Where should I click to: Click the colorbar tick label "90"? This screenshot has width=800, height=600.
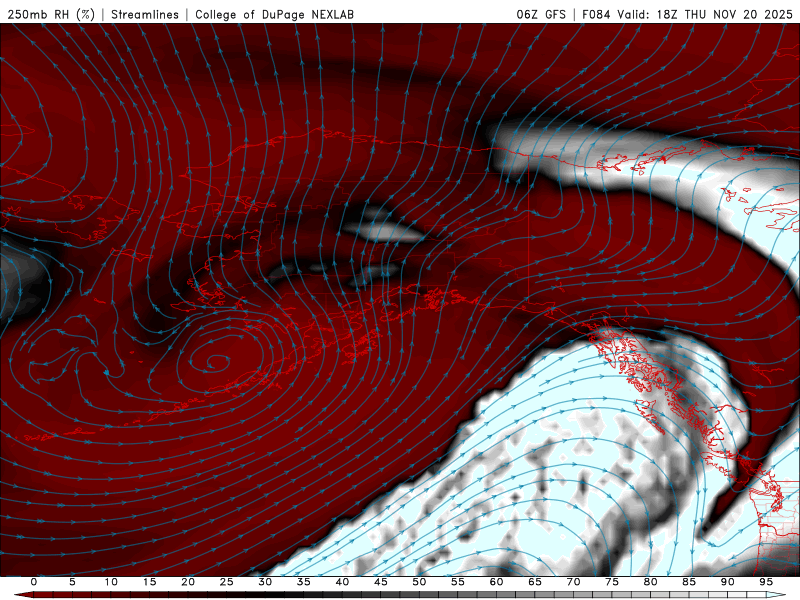[727, 582]
